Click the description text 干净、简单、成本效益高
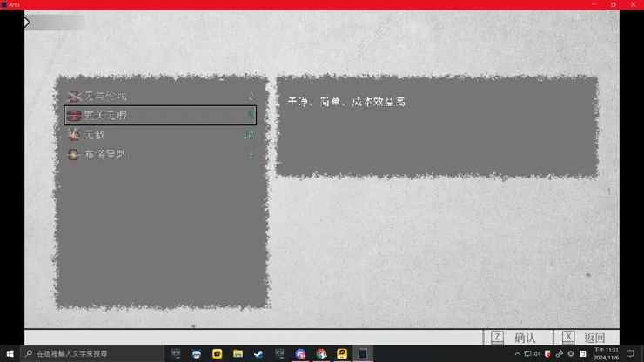 pyautogui.click(x=346, y=102)
